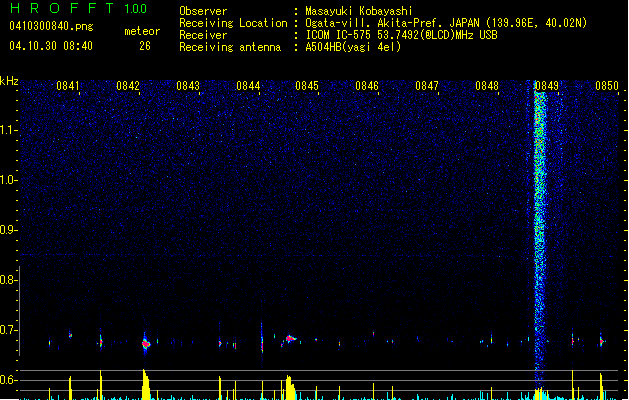Click the 'meteor' count label
This screenshot has height=400, width=629.
point(142,31)
